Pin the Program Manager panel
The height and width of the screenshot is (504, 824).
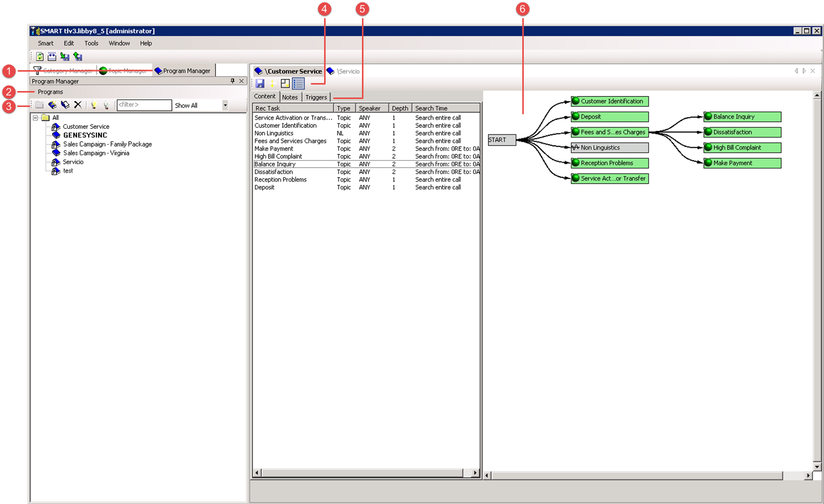233,81
